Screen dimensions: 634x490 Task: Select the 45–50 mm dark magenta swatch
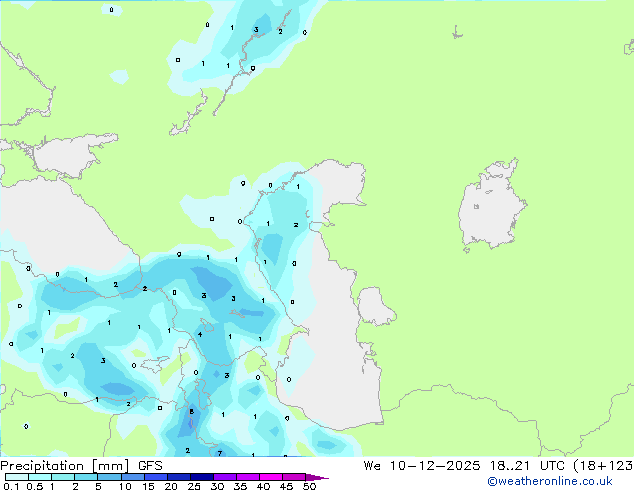[x=294, y=477]
